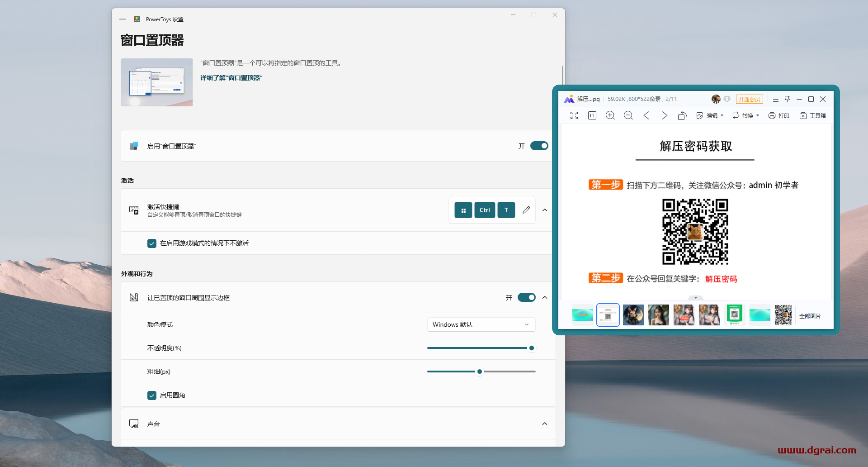Click the 开通会员 membership button
Image resolution: width=868 pixels, height=467 pixels.
point(749,99)
